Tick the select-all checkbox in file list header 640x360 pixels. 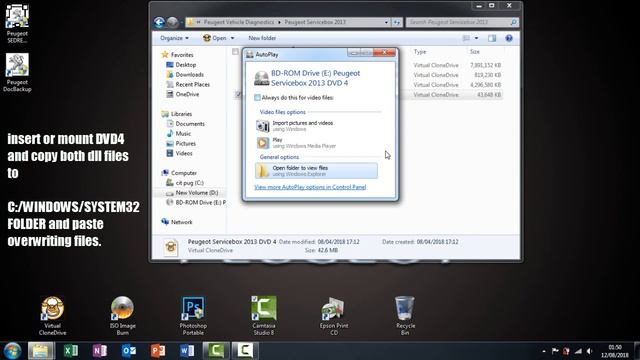pyautogui.click(x=235, y=52)
